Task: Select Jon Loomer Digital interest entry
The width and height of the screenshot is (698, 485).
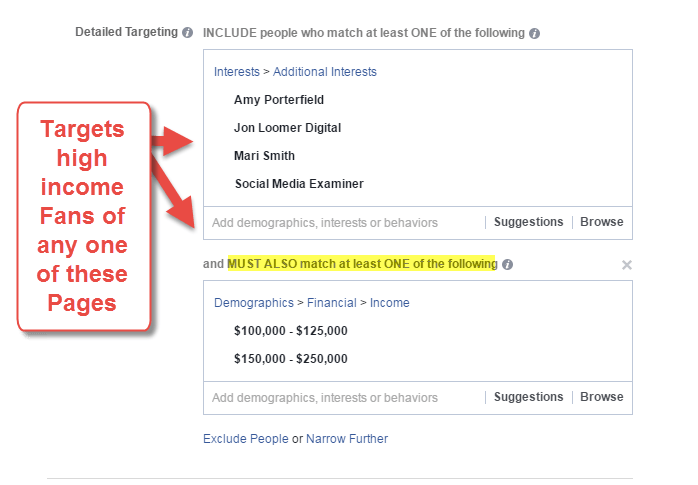Action: [287, 128]
